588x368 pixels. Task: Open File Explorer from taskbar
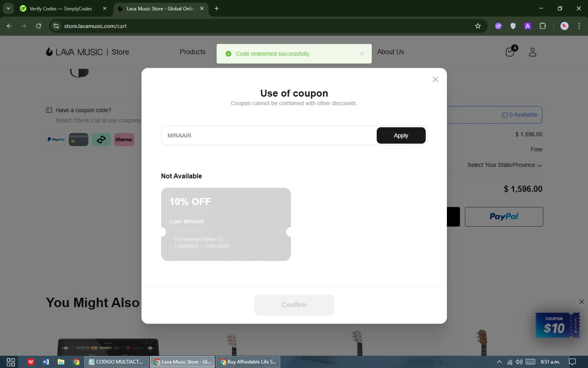(61, 362)
